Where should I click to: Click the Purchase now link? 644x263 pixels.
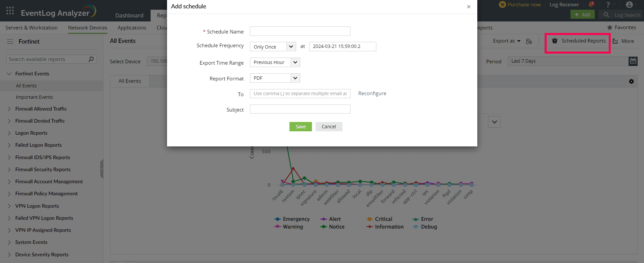[524, 5]
